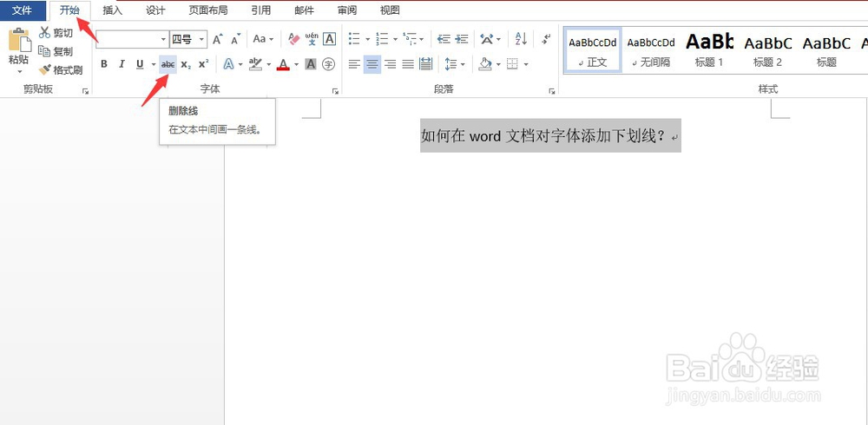Sort text with the A-Z icon
This screenshot has width=868, height=425.
coord(521,39)
